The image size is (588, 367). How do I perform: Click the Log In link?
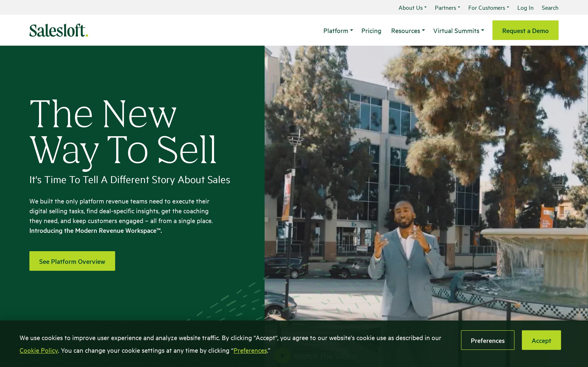[x=525, y=8]
